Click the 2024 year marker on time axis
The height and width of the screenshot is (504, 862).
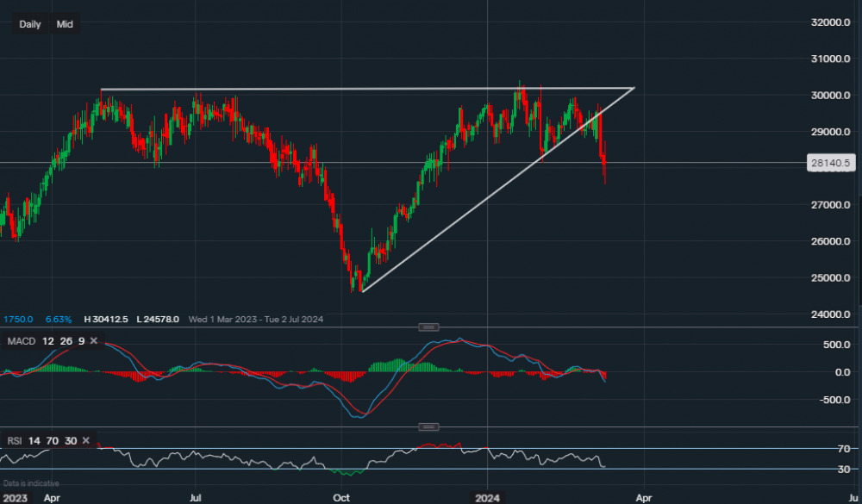488,498
